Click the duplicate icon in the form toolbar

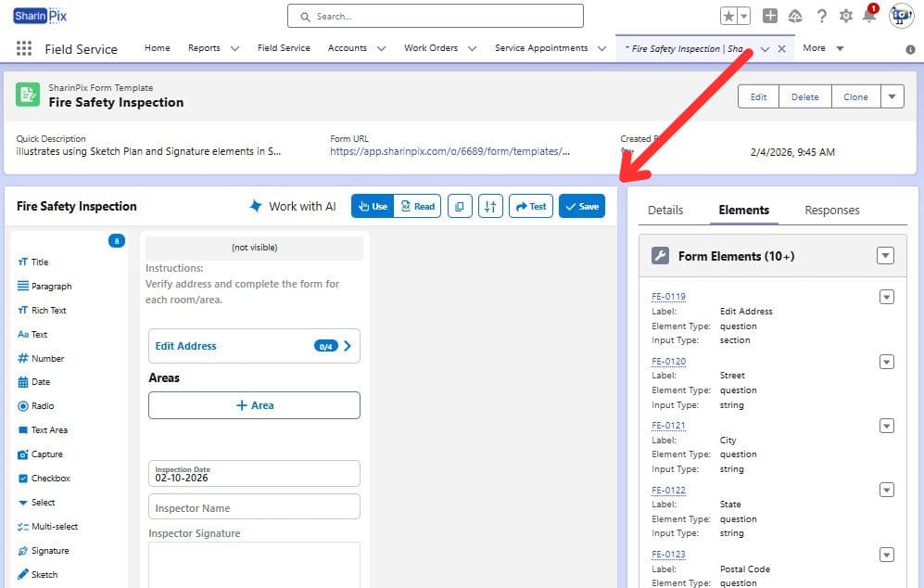click(x=460, y=206)
